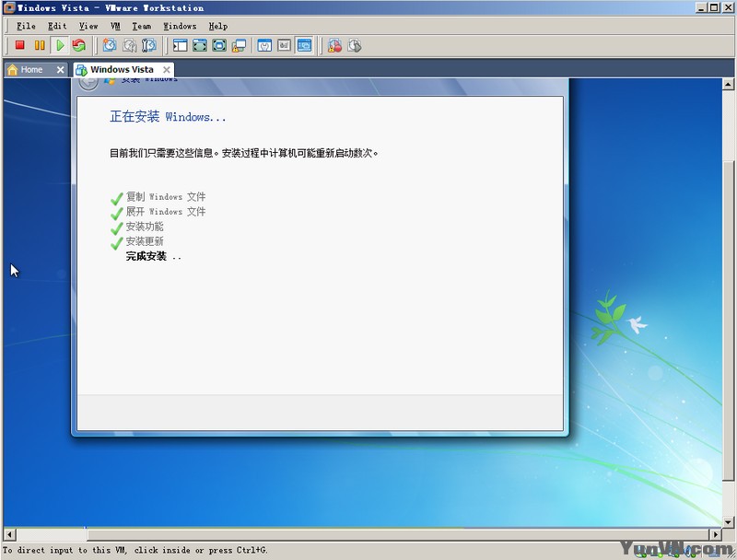
Task: Switch to the Home tab
Action: point(31,69)
